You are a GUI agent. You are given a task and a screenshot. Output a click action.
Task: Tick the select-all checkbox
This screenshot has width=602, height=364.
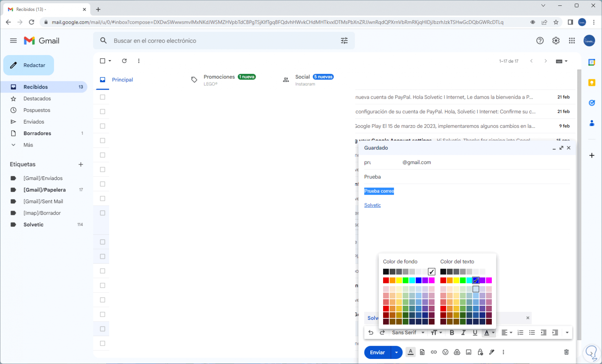pyautogui.click(x=103, y=61)
